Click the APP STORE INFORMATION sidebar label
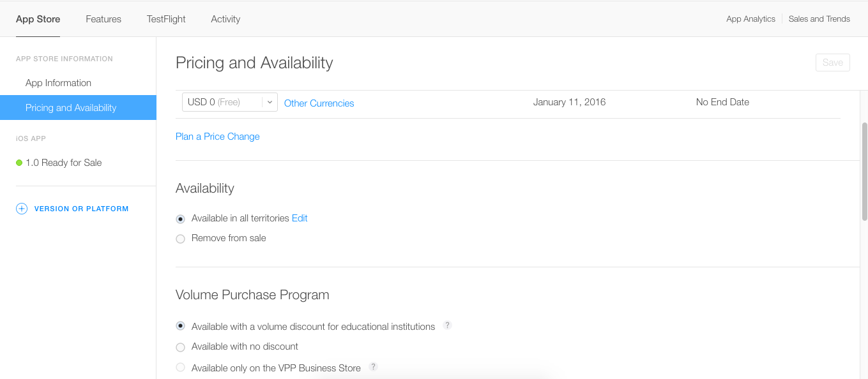Viewport: 868px width, 379px height. pyautogui.click(x=65, y=59)
